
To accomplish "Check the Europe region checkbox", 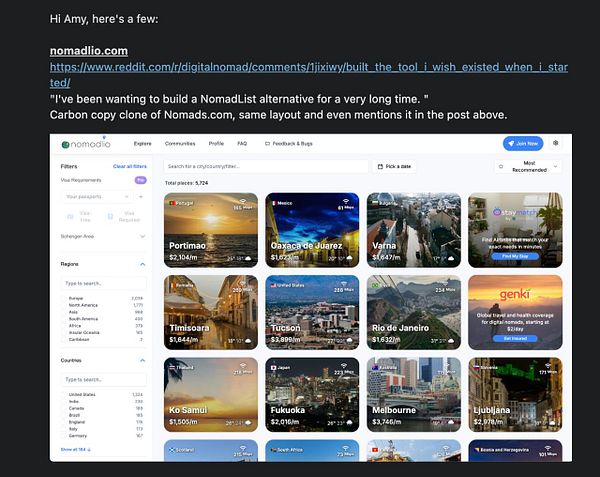I will pyautogui.click(x=64, y=298).
